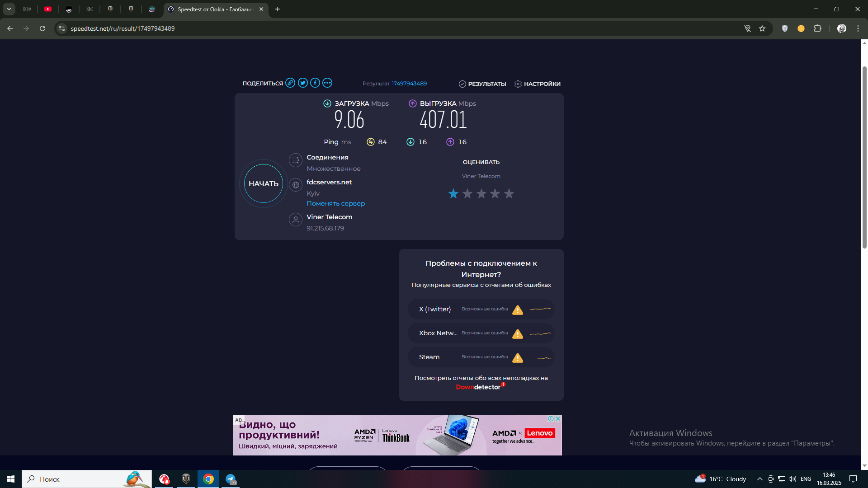Show hidden system tray icons
The height and width of the screenshot is (488, 868).
(x=760, y=479)
